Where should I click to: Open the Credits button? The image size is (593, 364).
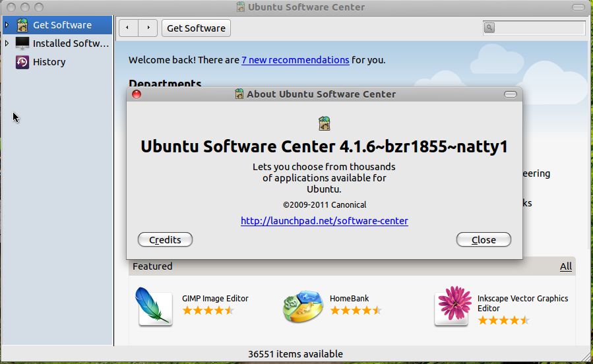coord(166,239)
